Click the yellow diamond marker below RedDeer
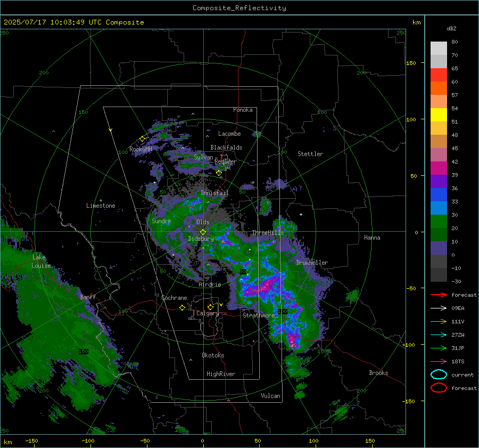Viewport: 479px width, 448px height. click(x=219, y=173)
